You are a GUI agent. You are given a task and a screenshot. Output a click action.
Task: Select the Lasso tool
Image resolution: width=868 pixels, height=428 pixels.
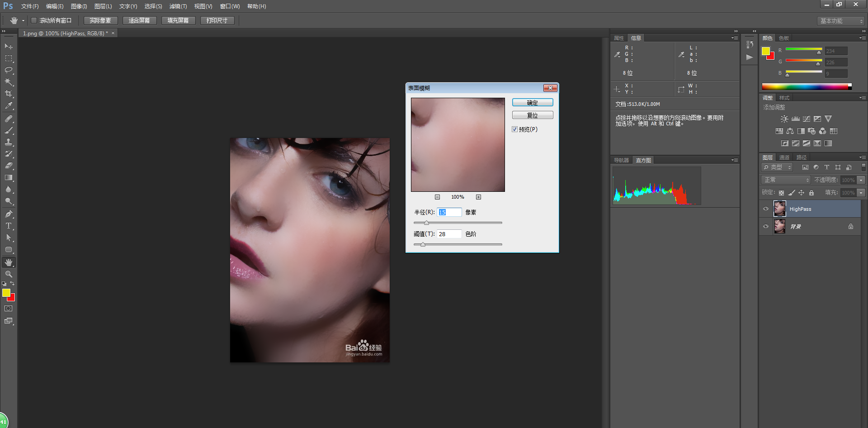(x=9, y=70)
